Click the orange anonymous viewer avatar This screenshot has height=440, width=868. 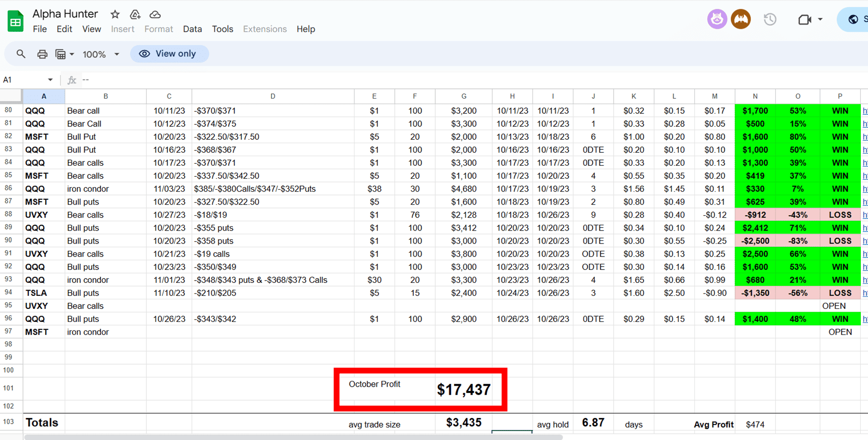tap(741, 19)
